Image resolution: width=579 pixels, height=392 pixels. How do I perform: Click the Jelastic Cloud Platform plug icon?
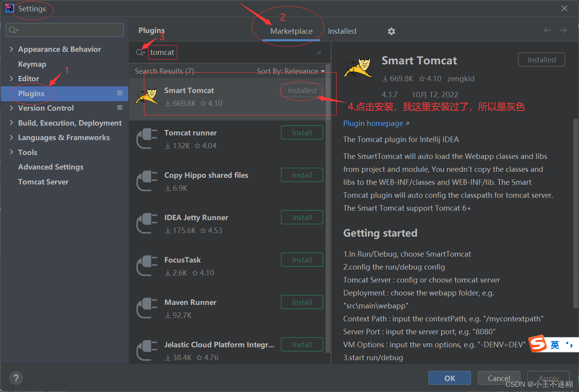(x=147, y=351)
